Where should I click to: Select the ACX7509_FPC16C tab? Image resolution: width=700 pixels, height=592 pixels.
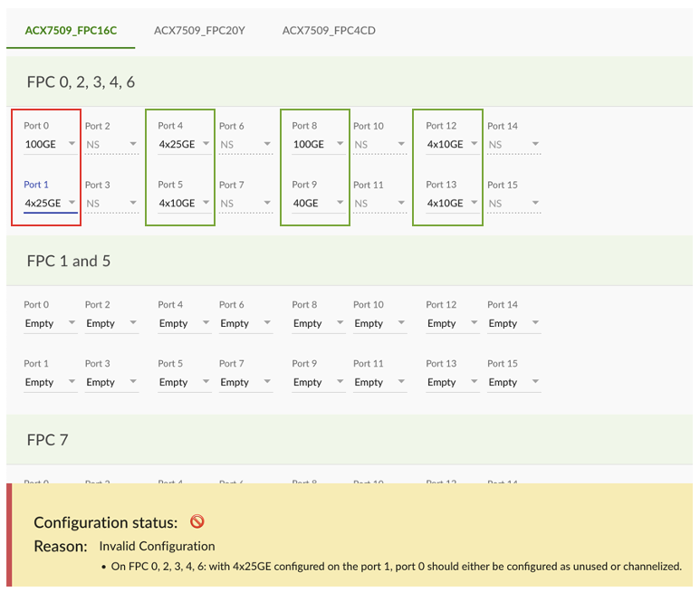tap(71, 31)
